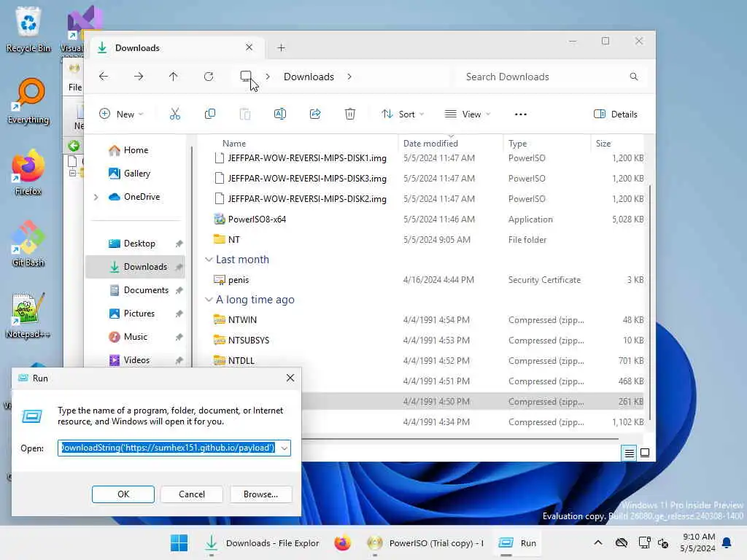The image size is (747, 560).
Task: Open the Recycle Bin desktop icon
Action: tap(28, 28)
